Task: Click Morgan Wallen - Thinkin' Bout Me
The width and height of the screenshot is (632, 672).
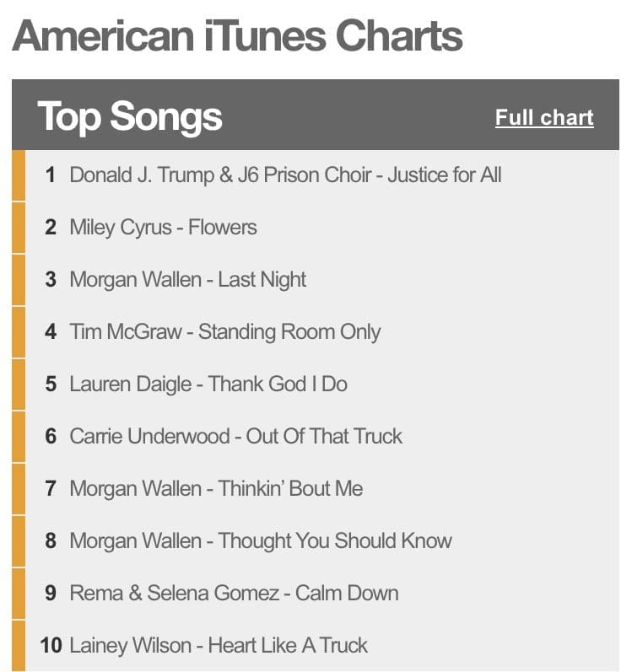Action: pyautogui.click(x=216, y=489)
